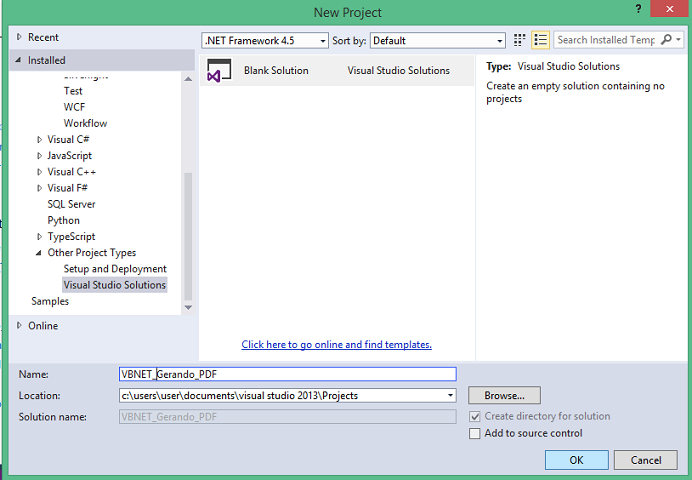Select the WCF template category
Image resolution: width=692 pixels, height=480 pixels.
click(x=74, y=107)
